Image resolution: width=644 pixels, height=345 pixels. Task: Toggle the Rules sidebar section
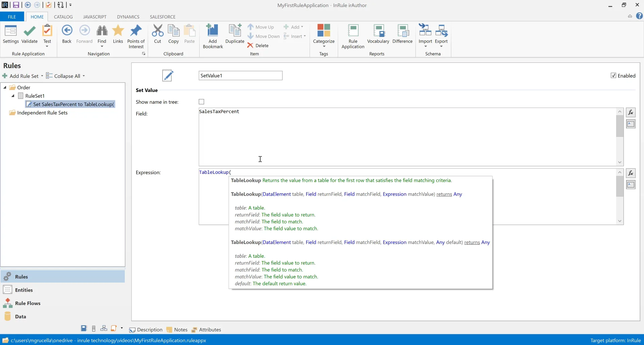click(x=22, y=277)
